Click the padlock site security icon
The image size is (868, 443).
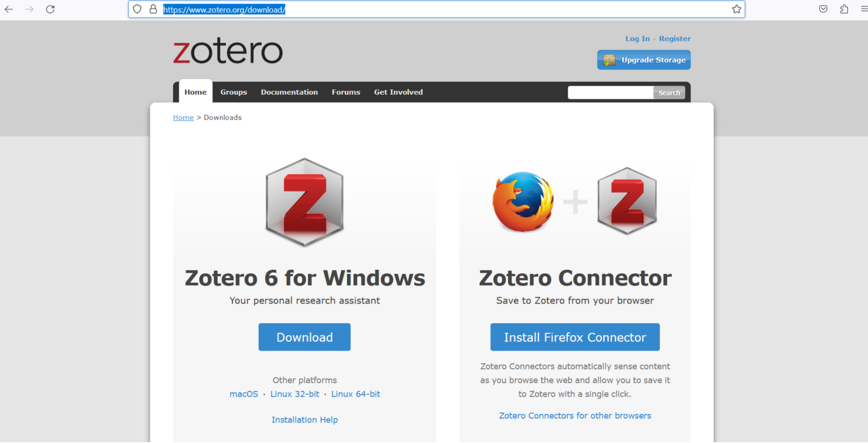coord(153,9)
